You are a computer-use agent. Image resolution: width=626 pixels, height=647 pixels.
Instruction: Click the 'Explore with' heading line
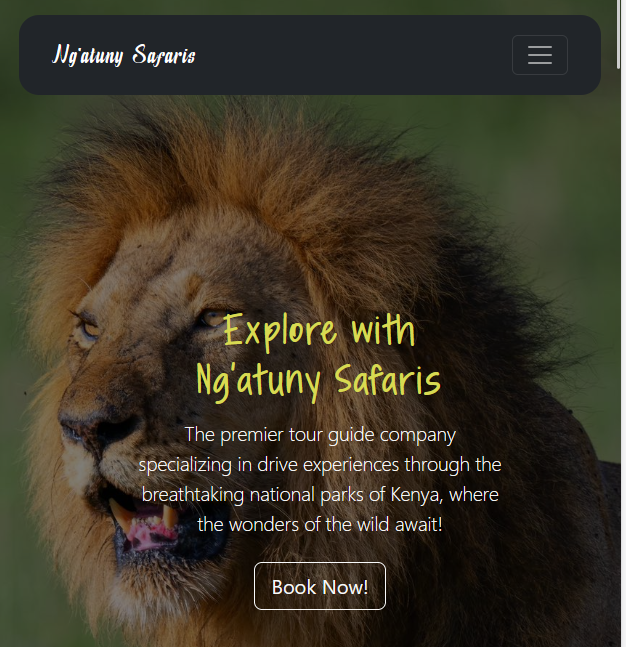click(319, 332)
